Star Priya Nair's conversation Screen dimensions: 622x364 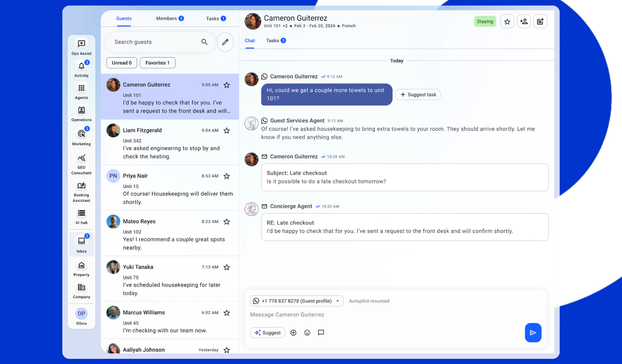pos(227,176)
